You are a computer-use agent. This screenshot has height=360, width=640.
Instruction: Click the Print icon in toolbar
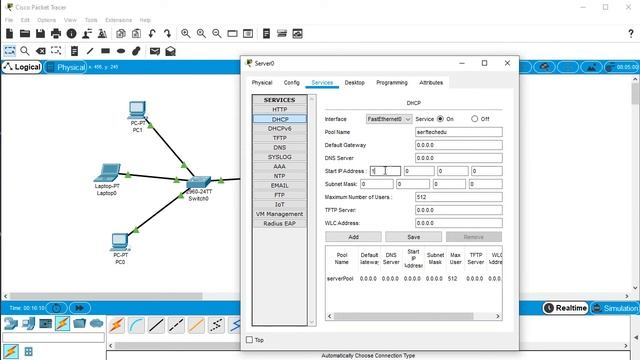[x=56, y=33]
